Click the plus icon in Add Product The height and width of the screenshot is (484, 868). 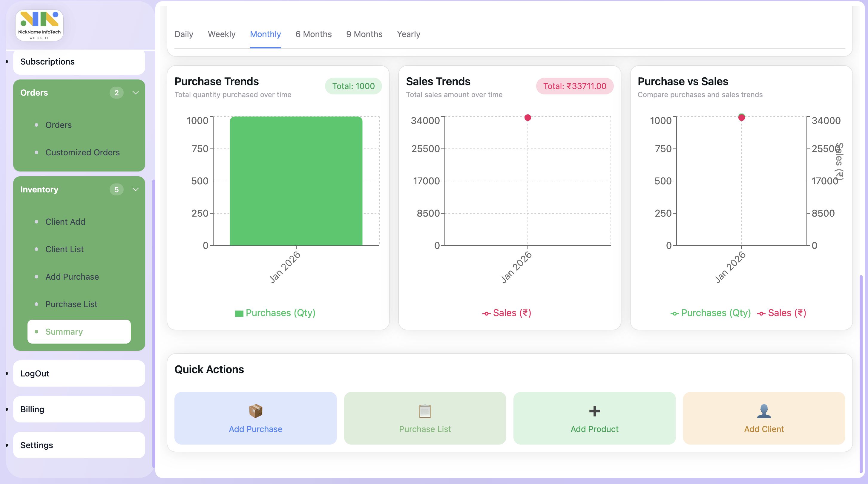[x=594, y=411]
